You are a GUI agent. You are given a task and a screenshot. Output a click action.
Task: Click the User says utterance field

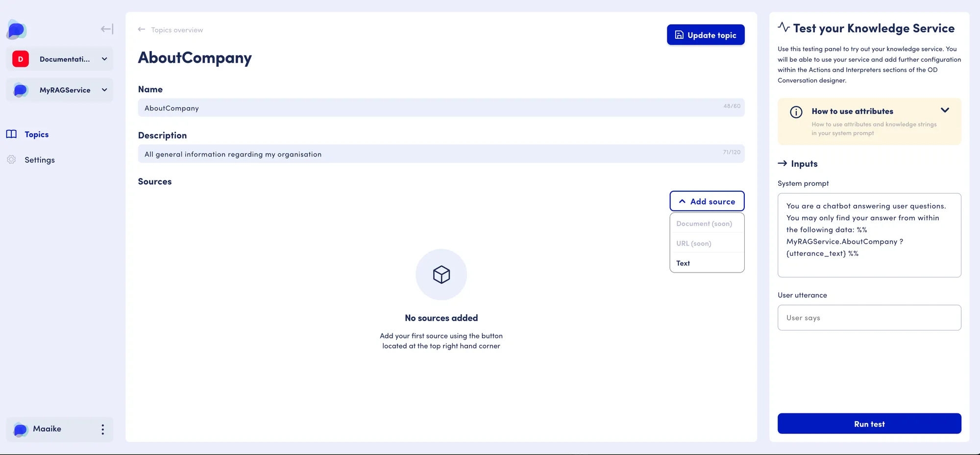(869, 318)
